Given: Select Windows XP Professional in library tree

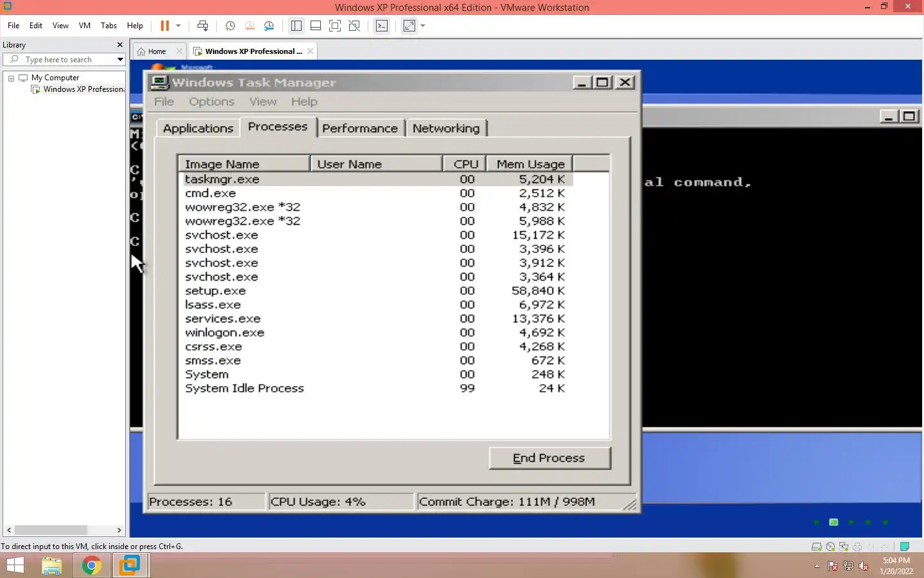Looking at the screenshot, I should coord(84,89).
